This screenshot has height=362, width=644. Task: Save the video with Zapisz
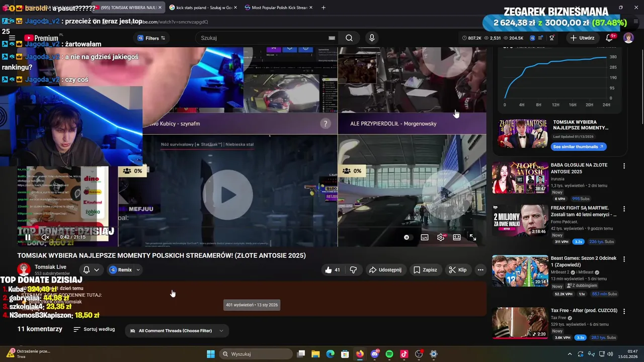[x=425, y=270]
